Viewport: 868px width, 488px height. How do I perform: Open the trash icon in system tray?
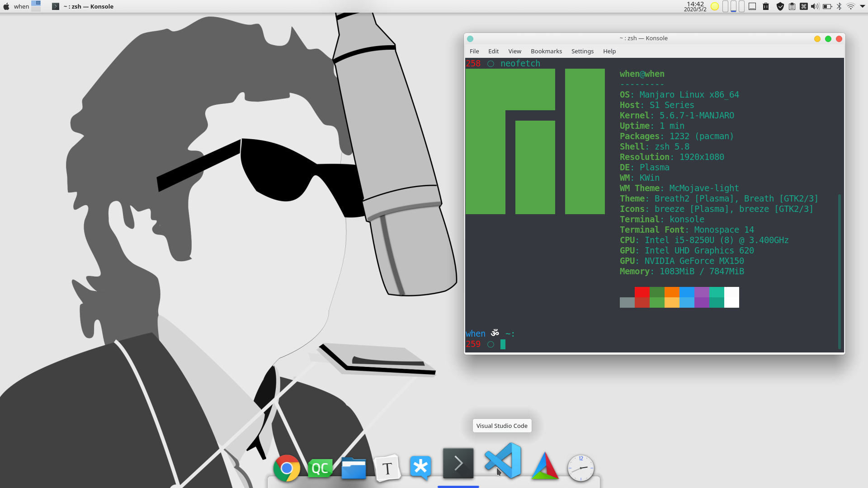[x=766, y=6]
